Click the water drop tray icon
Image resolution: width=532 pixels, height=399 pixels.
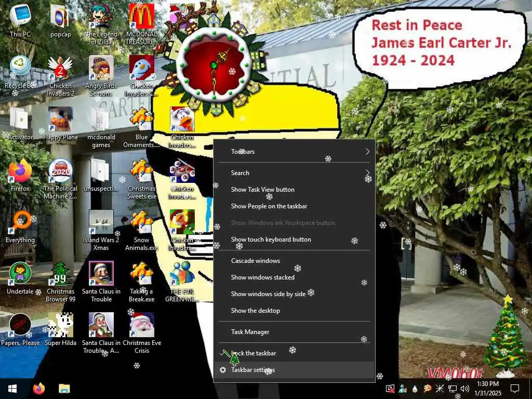pyautogui.click(x=415, y=389)
